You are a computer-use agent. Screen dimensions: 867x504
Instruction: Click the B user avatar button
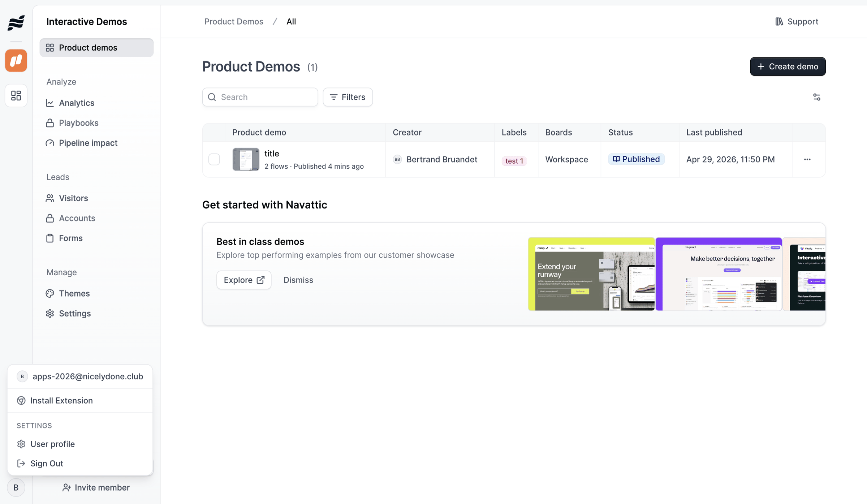point(16,487)
